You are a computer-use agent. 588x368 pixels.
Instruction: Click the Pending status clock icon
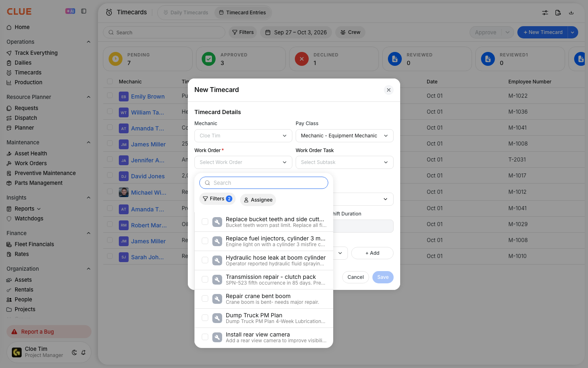116,59
